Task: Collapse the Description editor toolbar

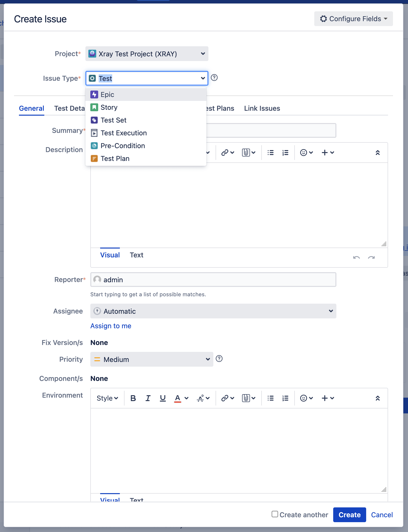Action: [377, 153]
